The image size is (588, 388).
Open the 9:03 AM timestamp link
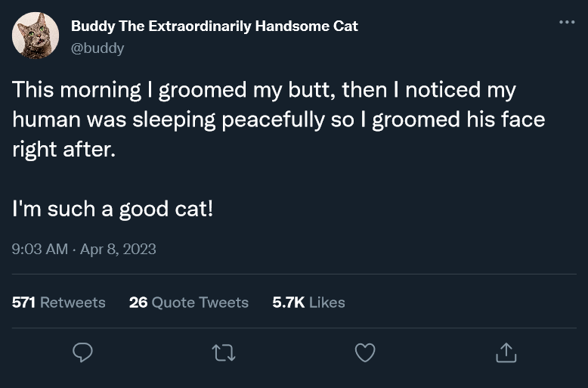(39, 249)
